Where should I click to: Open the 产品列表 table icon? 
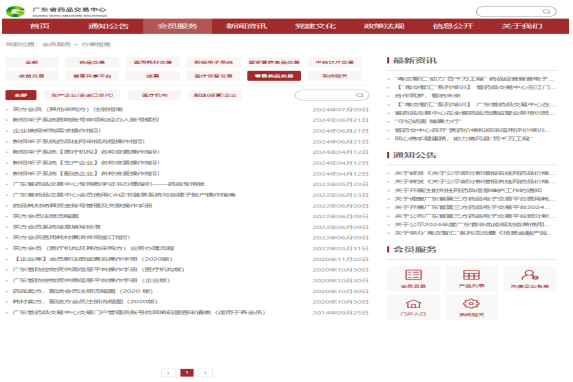coord(471,275)
